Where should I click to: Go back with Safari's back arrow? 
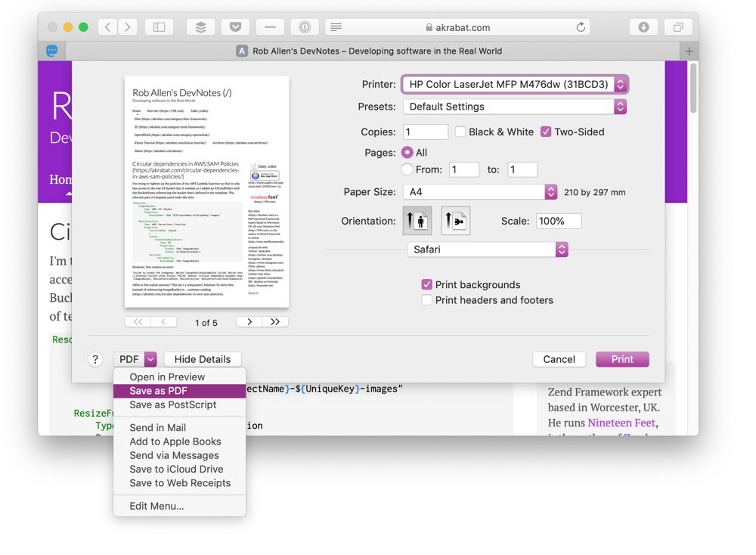point(108,27)
